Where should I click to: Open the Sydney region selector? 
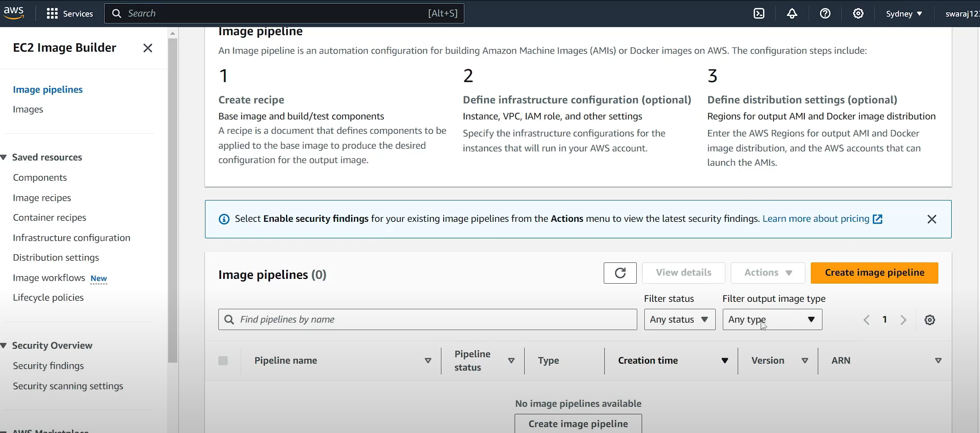tap(904, 13)
